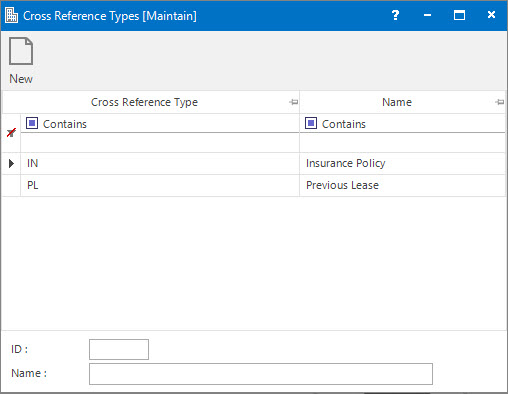Sort by Name column header

click(x=397, y=102)
